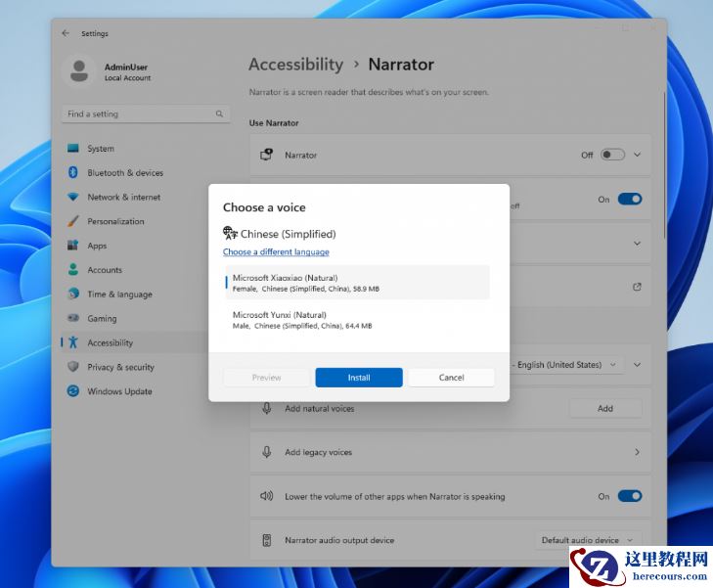Disable Lower the volume of other apps switch
This screenshot has height=588, width=713.
(630, 496)
